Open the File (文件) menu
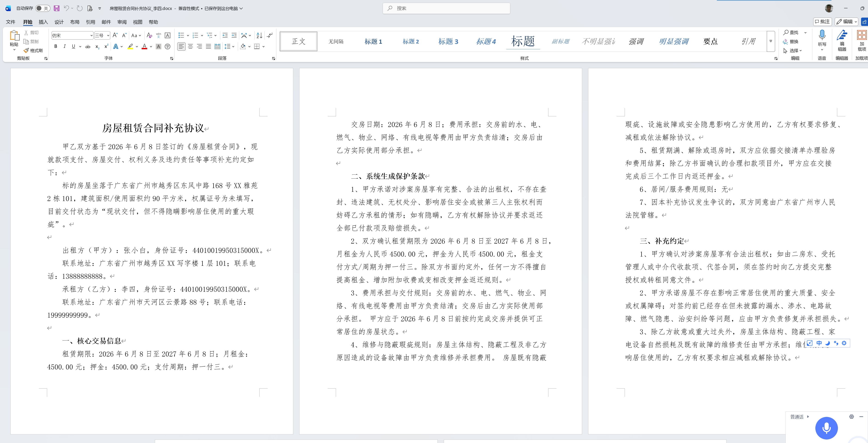Screen dimensions: 868x443 (10, 22)
